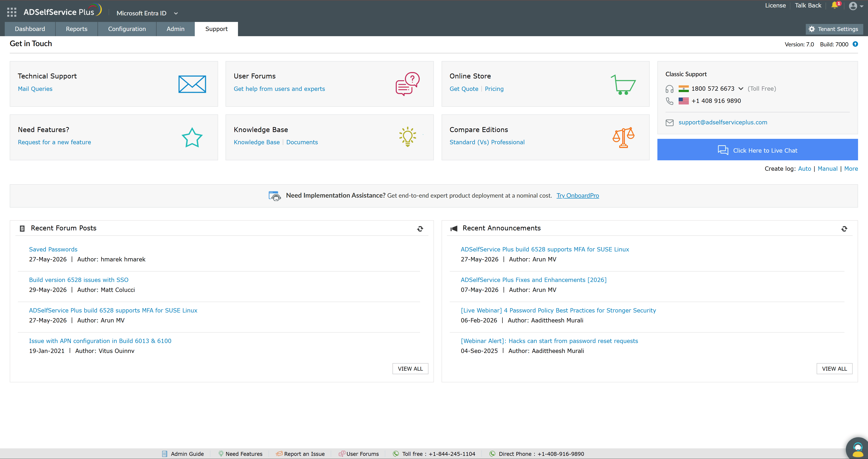Expand the toll-free number country dropdown
This screenshot has width=868, height=459.
pyautogui.click(x=741, y=89)
